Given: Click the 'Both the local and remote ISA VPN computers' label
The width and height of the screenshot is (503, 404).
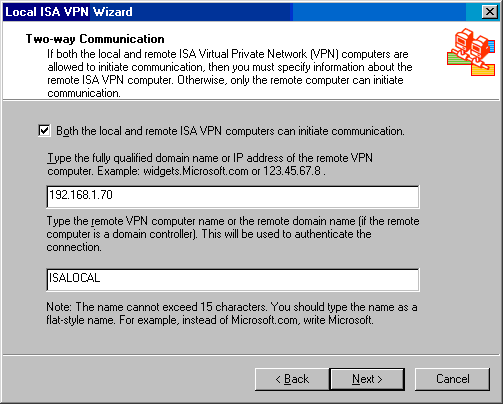Looking at the screenshot, I should (230, 131).
